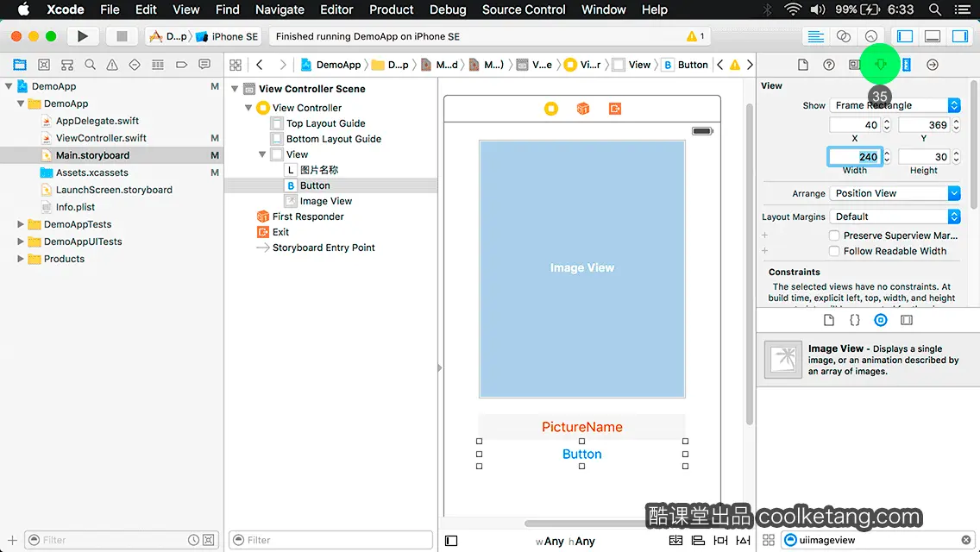Screen dimensions: 980x552
Task: Select Assets.xcassets in navigator
Action: pyautogui.click(x=91, y=172)
